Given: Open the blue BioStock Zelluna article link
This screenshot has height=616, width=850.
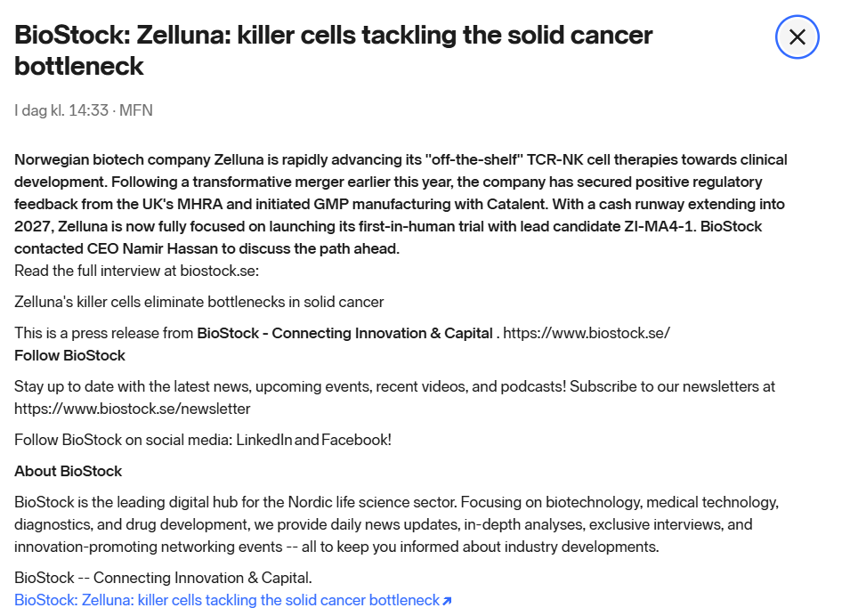Looking at the screenshot, I should coord(227,600).
